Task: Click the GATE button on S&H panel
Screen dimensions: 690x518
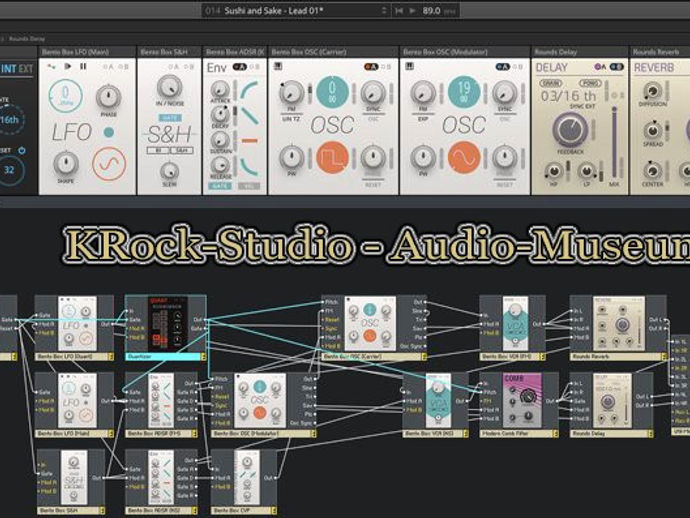Action: coord(169,118)
